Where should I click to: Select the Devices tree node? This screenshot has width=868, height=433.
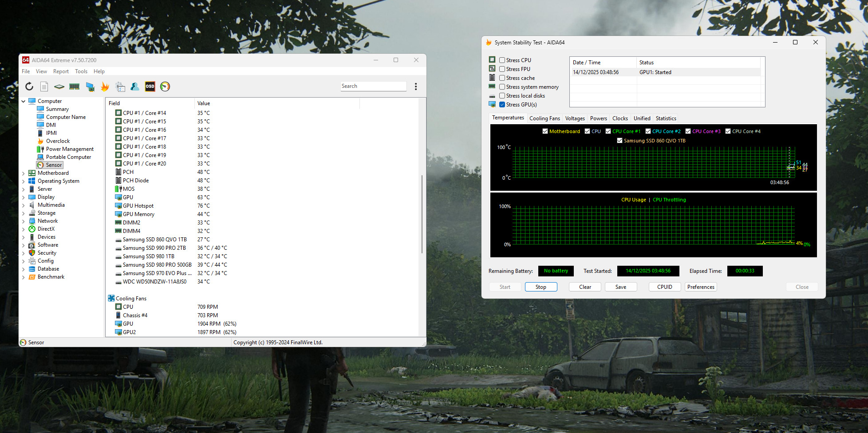click(47, 237)
